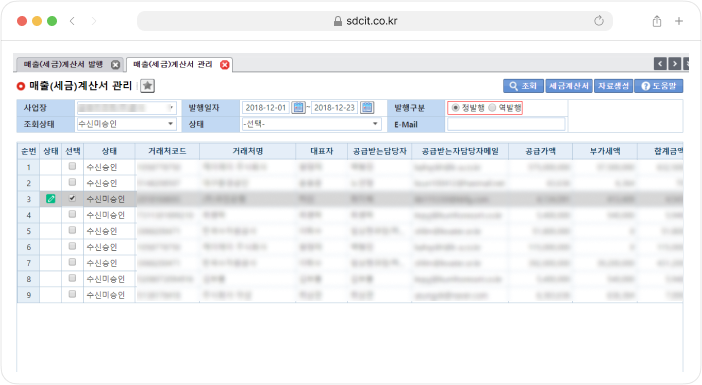Viewport: 702px width, 385px height.
Task: Close the 매출(세금)계산서 관리 tab
Action: point(225,65)
